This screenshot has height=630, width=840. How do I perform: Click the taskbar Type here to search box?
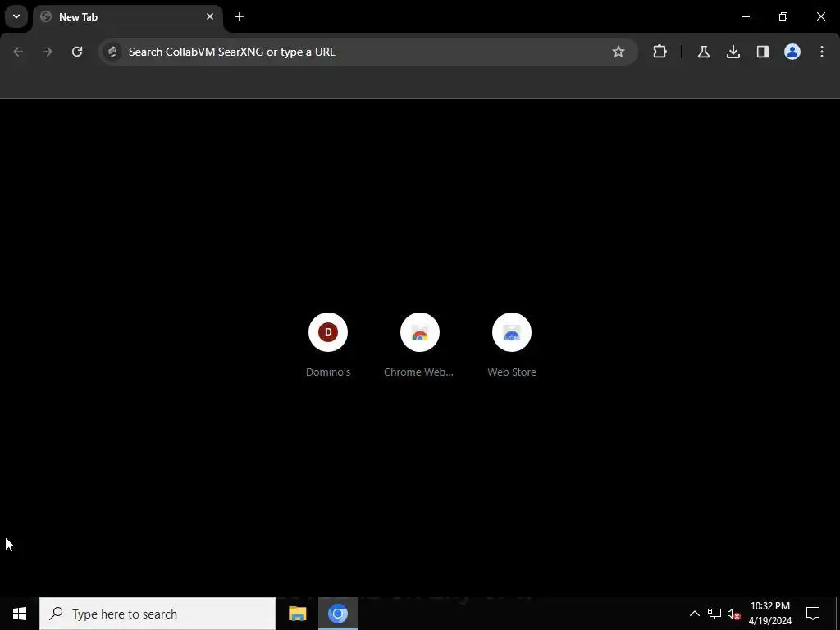click(x=157, y=614)
